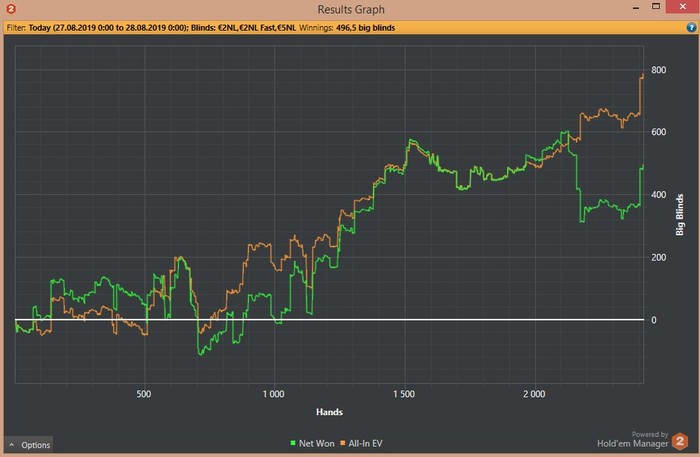The height and width of the screenshot is (457, 700).
Task: Expand the Options chevron arrow
Action: click(12, 445)
